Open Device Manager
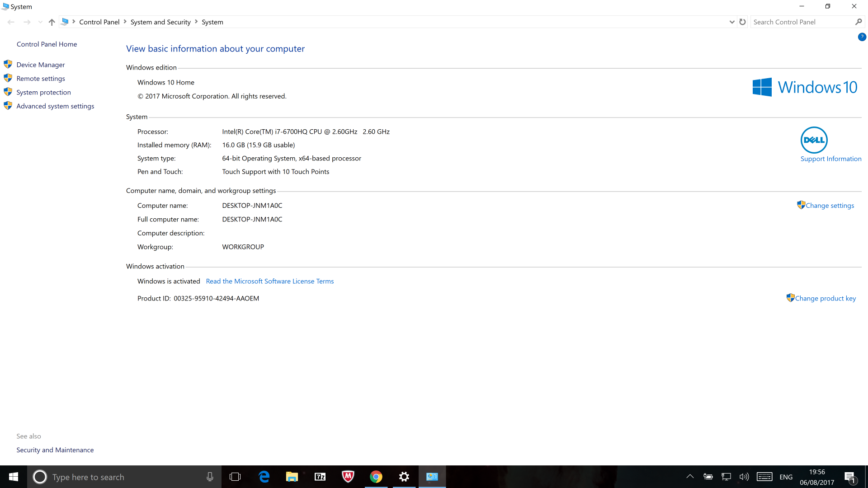The image size is (868, 488). click(x=41, y=64)
